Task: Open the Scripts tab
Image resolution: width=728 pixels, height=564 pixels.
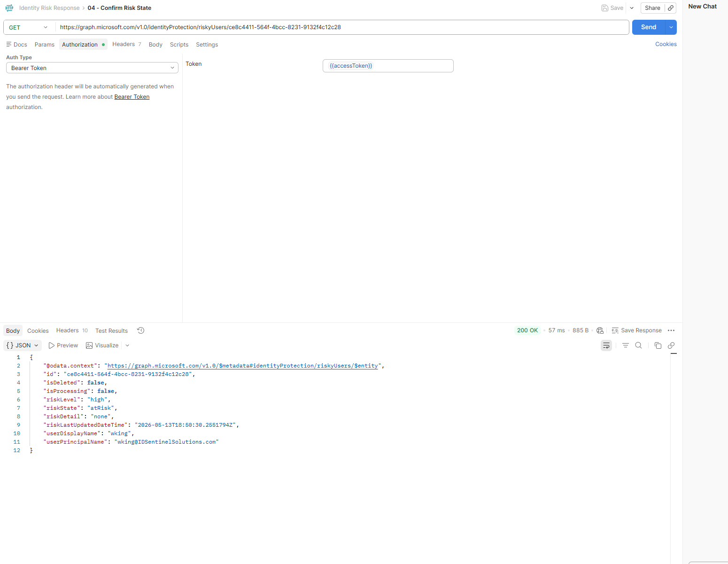Action: point(179,45)
